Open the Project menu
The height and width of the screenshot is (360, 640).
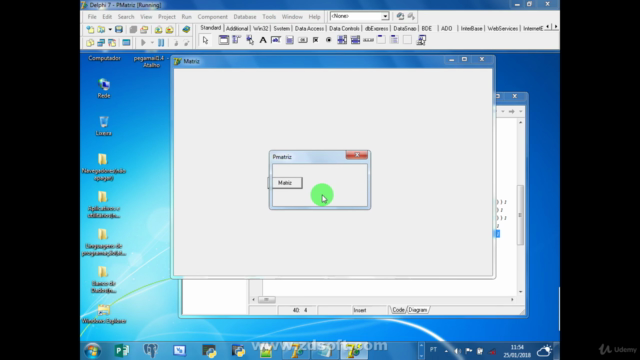coord(167,17)
